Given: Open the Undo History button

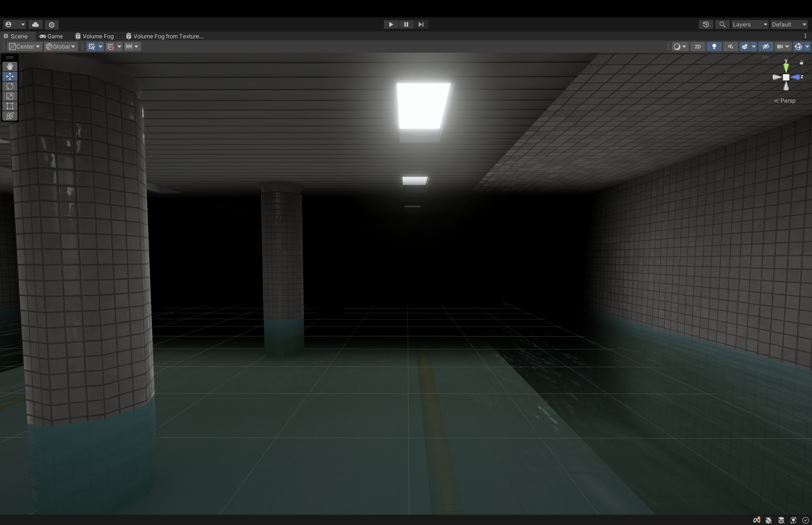Looking at the screenshot, I should coord(706,24).
